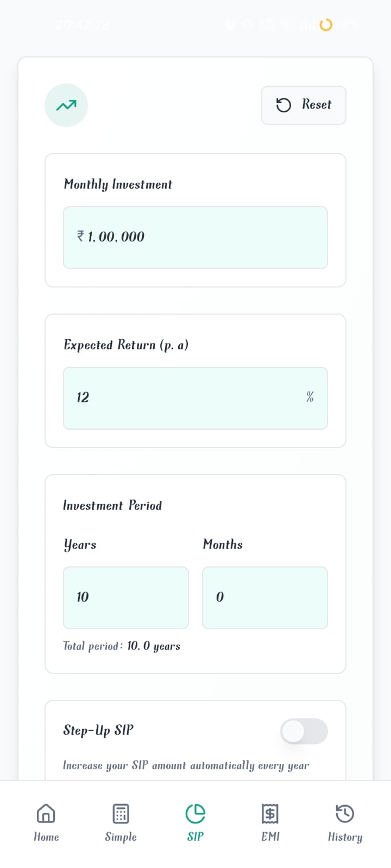Click the circular reset arrow icon

coord(283,105)
